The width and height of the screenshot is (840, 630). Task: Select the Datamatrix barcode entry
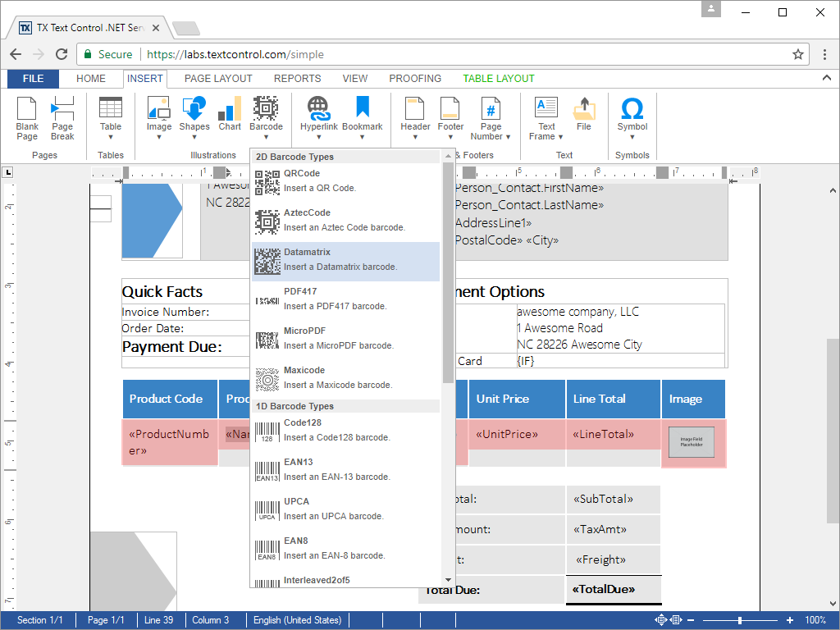pos(345,260)
